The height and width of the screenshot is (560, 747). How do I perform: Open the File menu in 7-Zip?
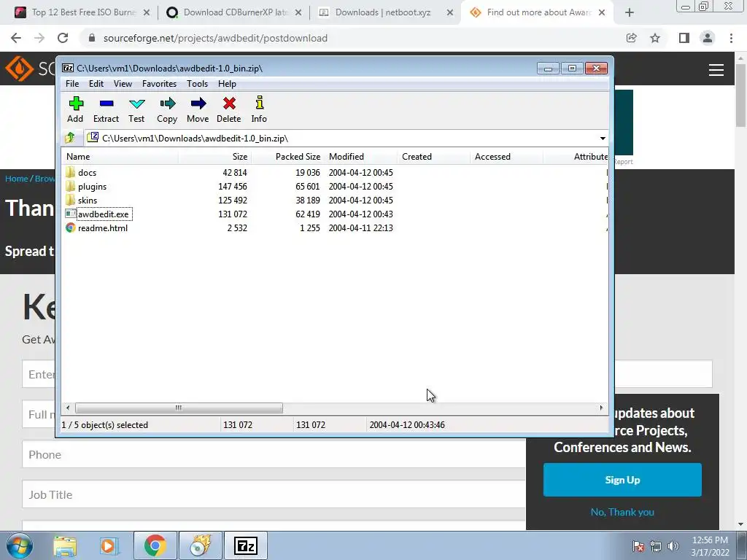72,84
